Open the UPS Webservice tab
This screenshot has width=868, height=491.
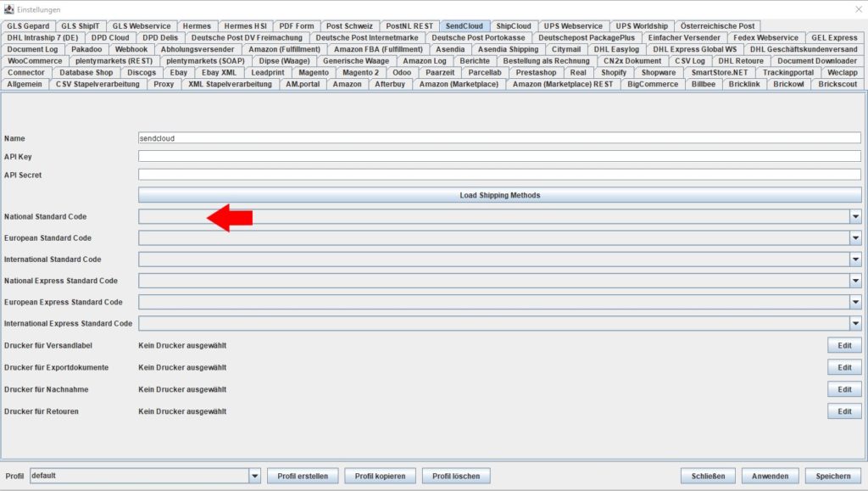(573, 26)
